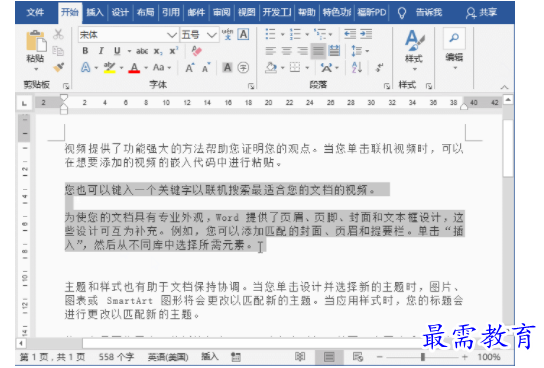Click Shrink Font size icon
This screenshot has height=368, width=544.
206,68
